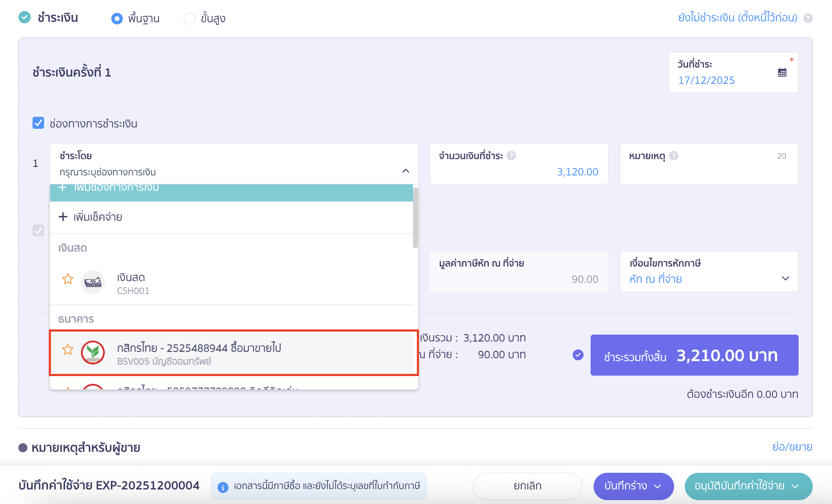Expand อนุมัติบันทึกค่าใช้จ่าย button arrow
832x504 pixels.
coord(795,486)
